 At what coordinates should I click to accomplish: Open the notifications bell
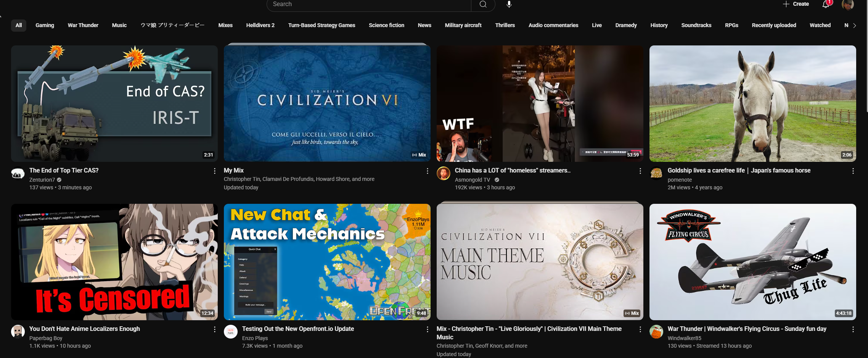(826, 4)
